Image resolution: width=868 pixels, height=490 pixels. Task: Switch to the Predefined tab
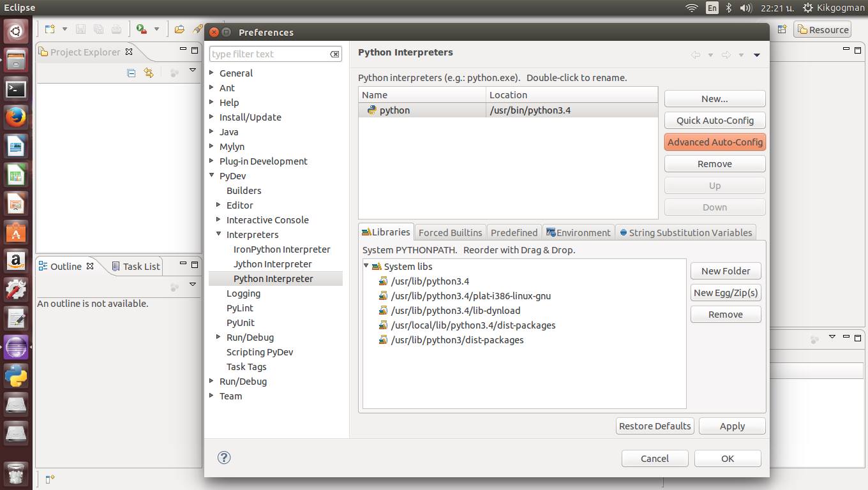coord(514,232)
